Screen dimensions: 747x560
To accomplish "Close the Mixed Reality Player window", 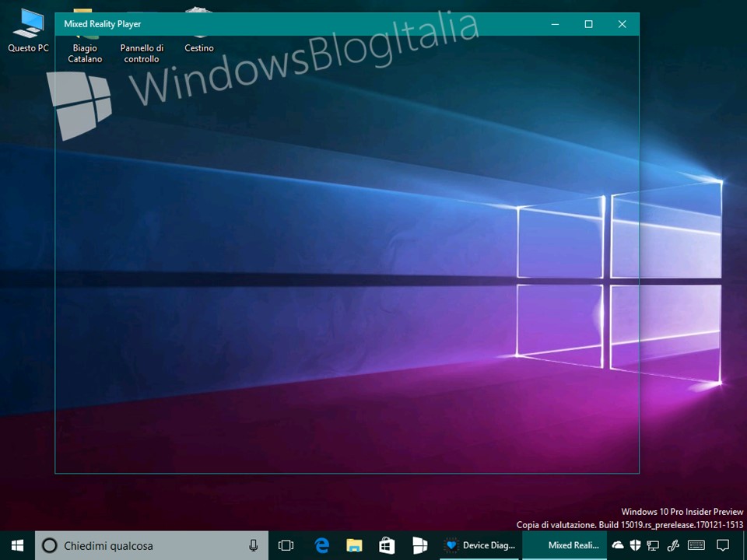I will [x=622, y=24].
